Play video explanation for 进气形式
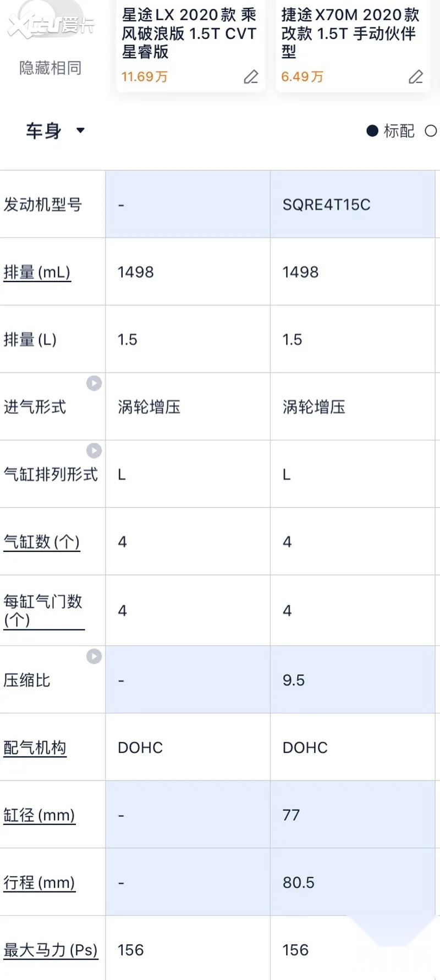 [94, 383]
